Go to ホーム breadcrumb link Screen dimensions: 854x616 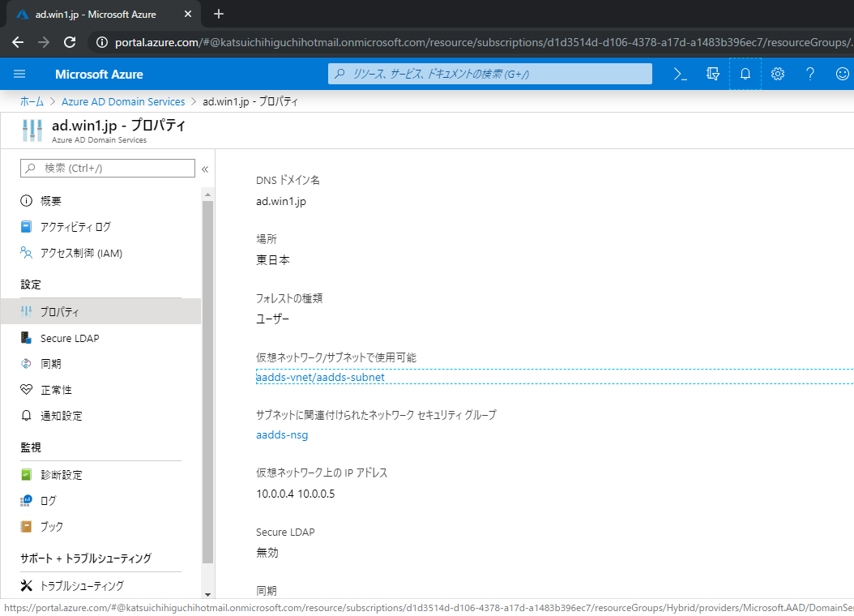[32, 101]
